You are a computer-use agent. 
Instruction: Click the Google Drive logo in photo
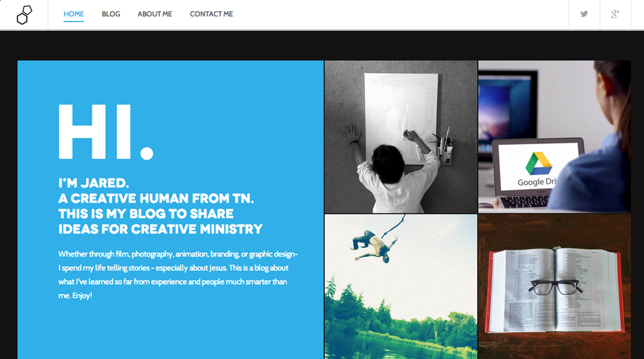(x=538, y=163)
